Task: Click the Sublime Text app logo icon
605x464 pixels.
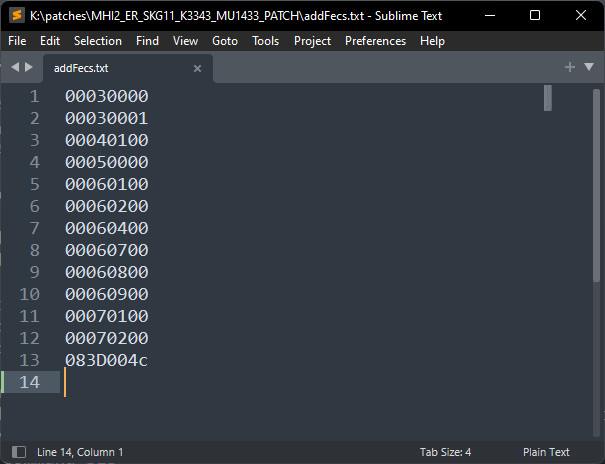Action: [x=16, y=15]
